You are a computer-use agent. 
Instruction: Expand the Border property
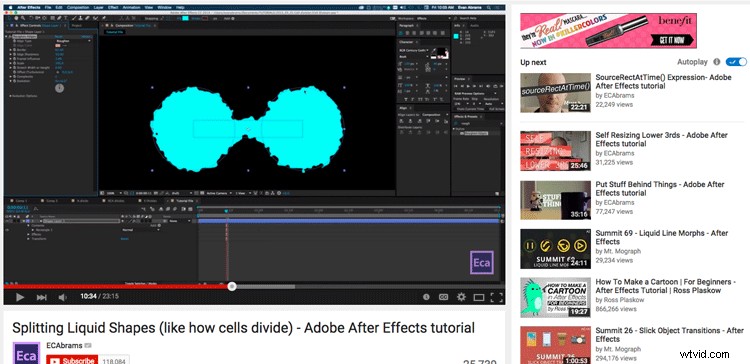[x=11, y=50]
